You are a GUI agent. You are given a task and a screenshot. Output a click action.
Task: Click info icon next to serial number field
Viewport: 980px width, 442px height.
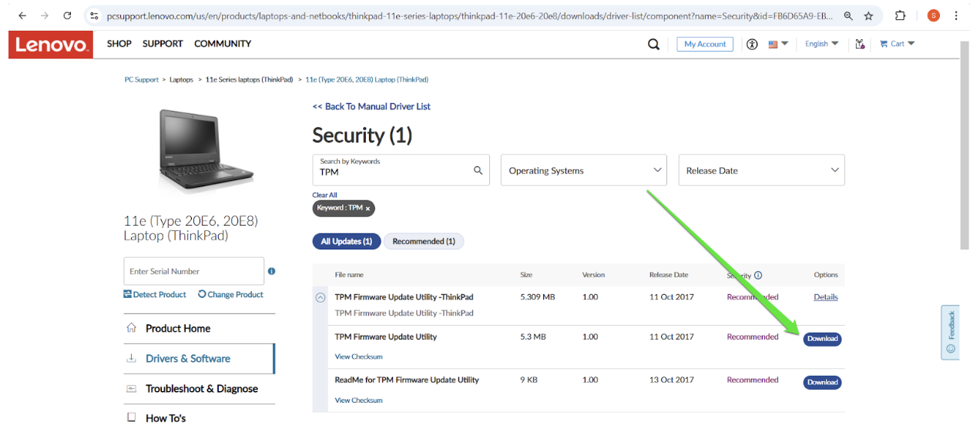271,271
